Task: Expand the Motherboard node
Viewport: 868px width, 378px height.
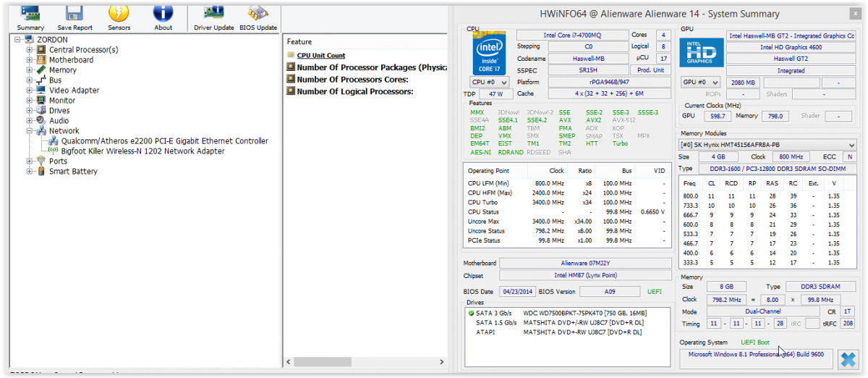Action: pos(30,60)
